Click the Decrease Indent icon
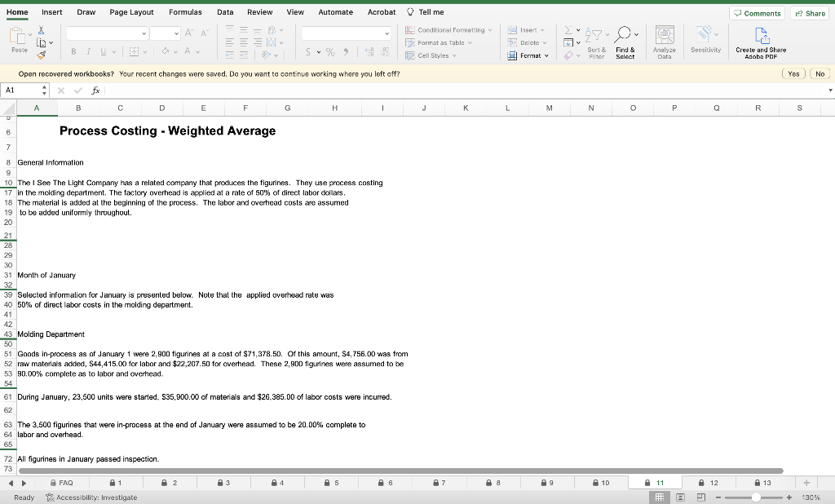 [x=229, y=55]
